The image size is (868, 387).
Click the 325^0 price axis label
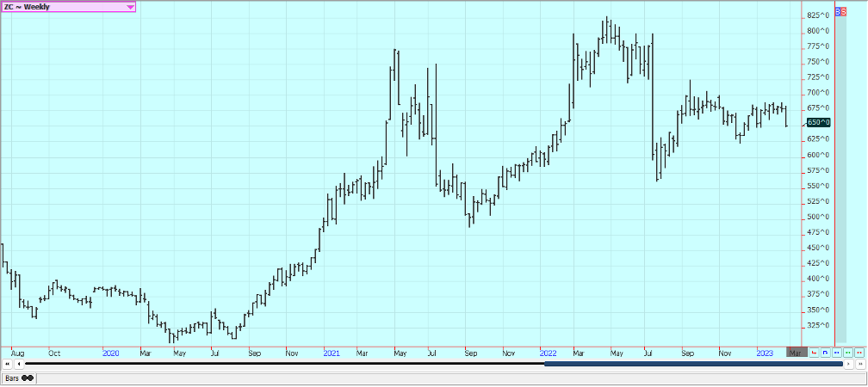[819, 325]
